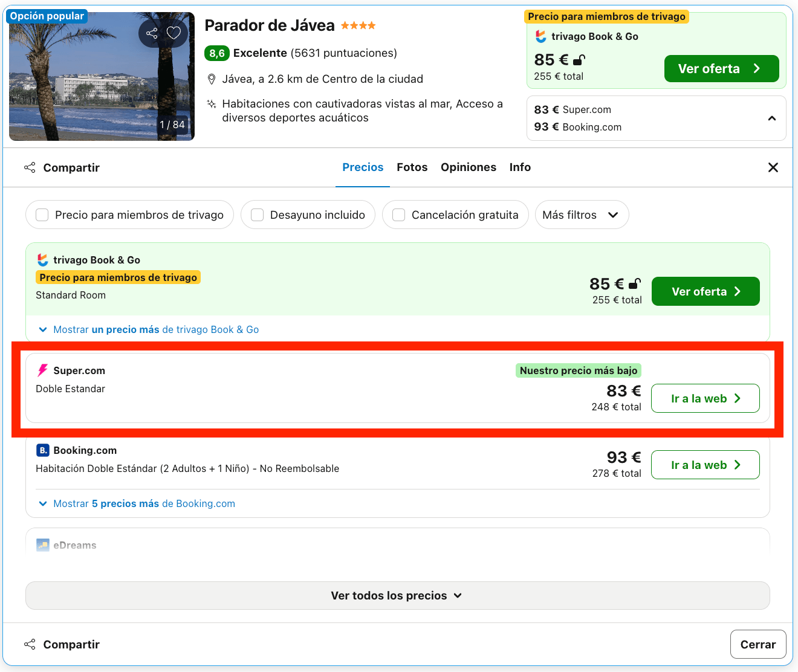Click the unlock icon in the Standard Room row
798x672 pixels.
[635, 283]
